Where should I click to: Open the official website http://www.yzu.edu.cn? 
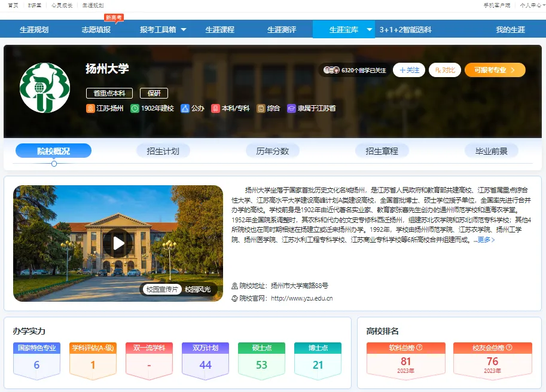coord(302,298)
